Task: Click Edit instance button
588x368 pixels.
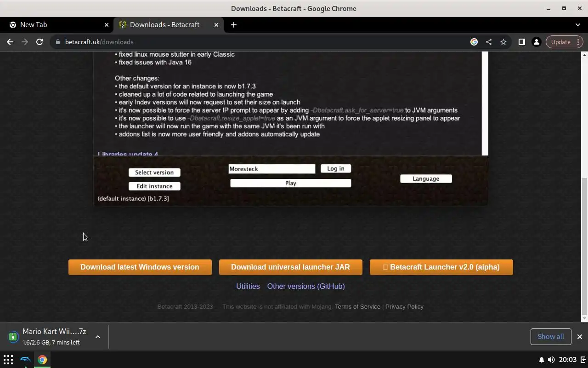Action: pyautogui.click(x=154, y=186)
